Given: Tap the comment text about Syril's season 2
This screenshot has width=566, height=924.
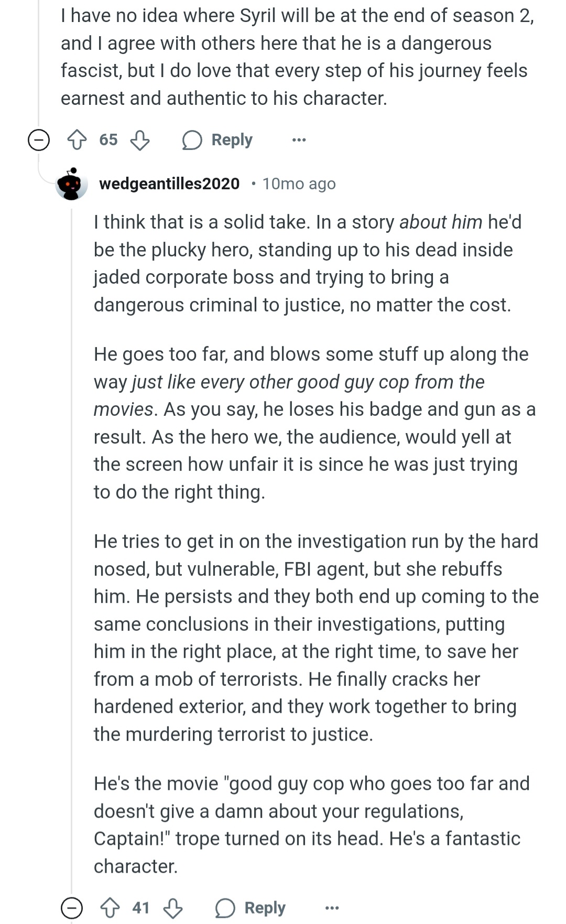Looking at the screenshot, I should pyautogui.click(x=296, y=57).
